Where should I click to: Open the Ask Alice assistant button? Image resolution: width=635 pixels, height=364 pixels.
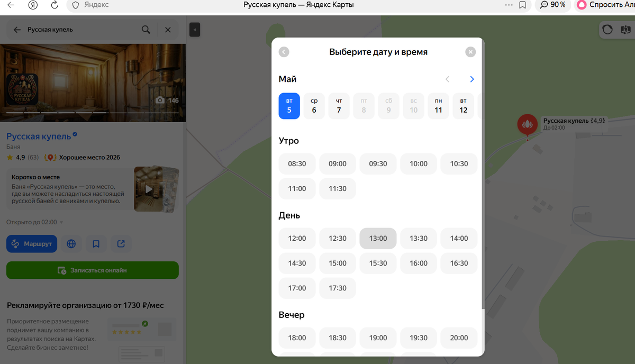[x=606, y=5]
